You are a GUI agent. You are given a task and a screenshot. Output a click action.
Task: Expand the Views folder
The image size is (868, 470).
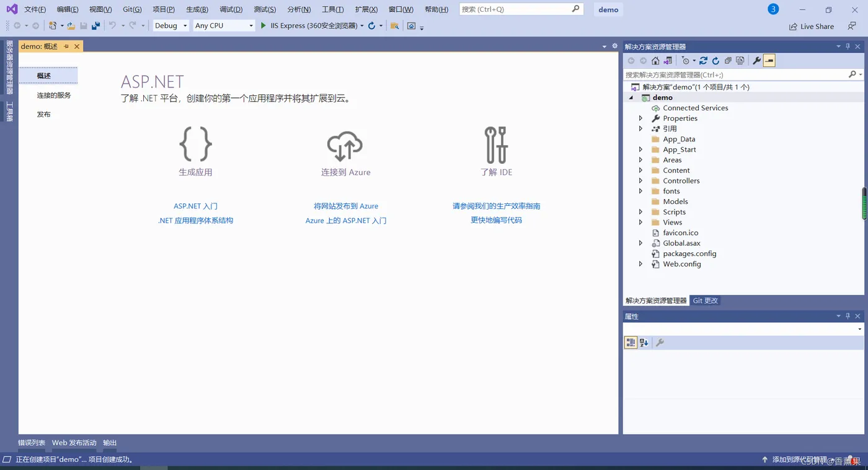tap(641, 222)
